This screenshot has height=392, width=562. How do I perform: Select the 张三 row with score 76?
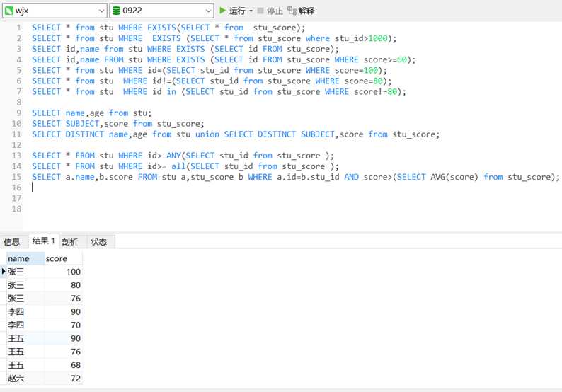click(45, 299)
